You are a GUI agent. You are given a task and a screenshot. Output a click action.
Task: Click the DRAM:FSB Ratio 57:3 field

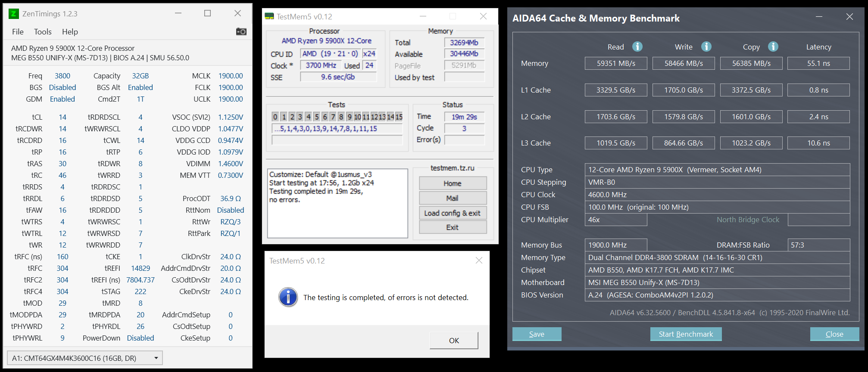(x=818, y=245)
